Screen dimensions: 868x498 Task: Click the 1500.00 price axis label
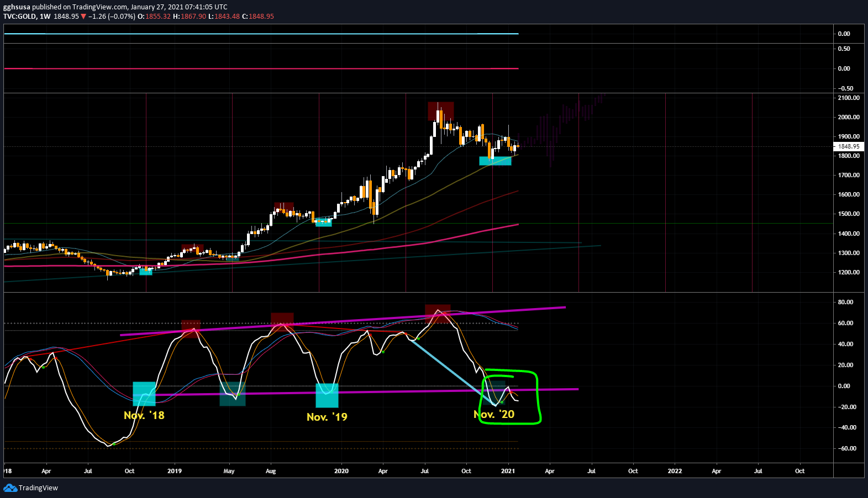click(849, 214)
